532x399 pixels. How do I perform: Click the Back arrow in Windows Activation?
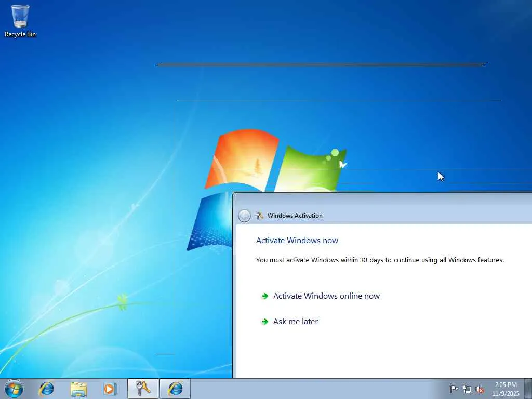click(x=244, y=216)
